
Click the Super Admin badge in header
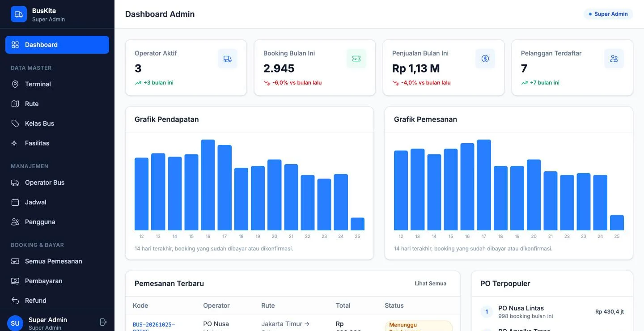point(608,14)
